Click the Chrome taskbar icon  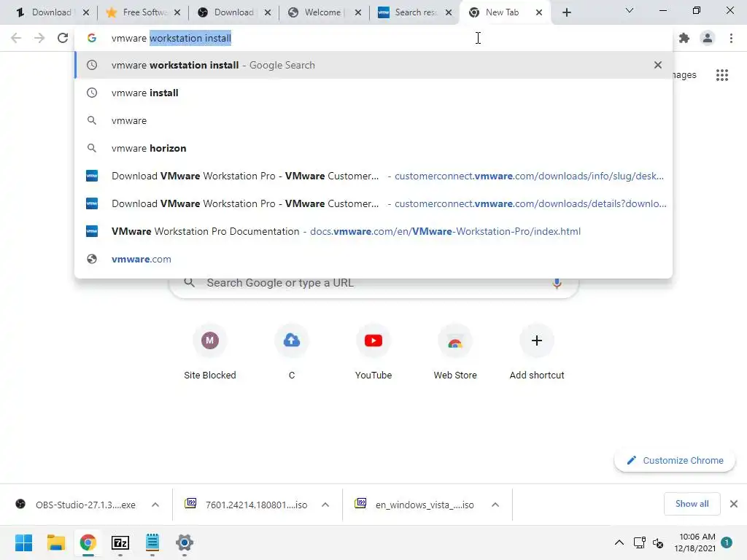(88, 542)
